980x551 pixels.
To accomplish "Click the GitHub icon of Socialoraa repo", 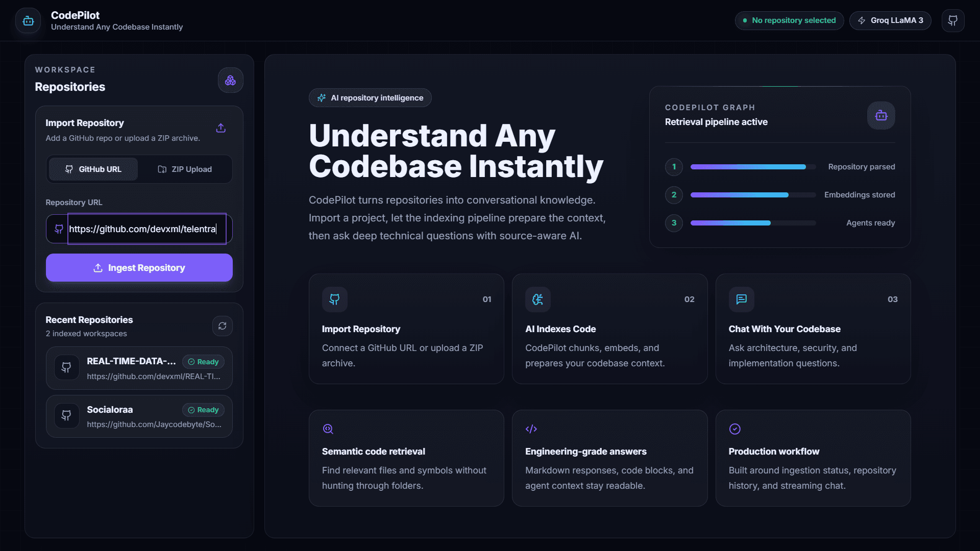I will tap(66, 415).
